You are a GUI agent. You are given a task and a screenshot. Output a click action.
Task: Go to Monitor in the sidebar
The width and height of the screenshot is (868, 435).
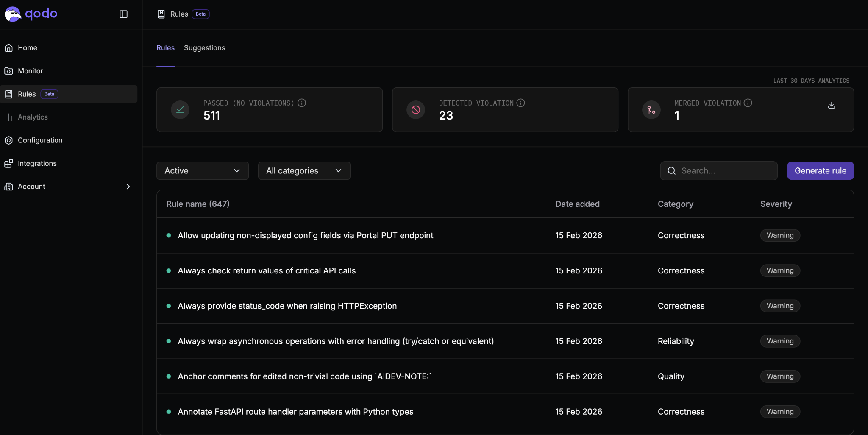30,71
